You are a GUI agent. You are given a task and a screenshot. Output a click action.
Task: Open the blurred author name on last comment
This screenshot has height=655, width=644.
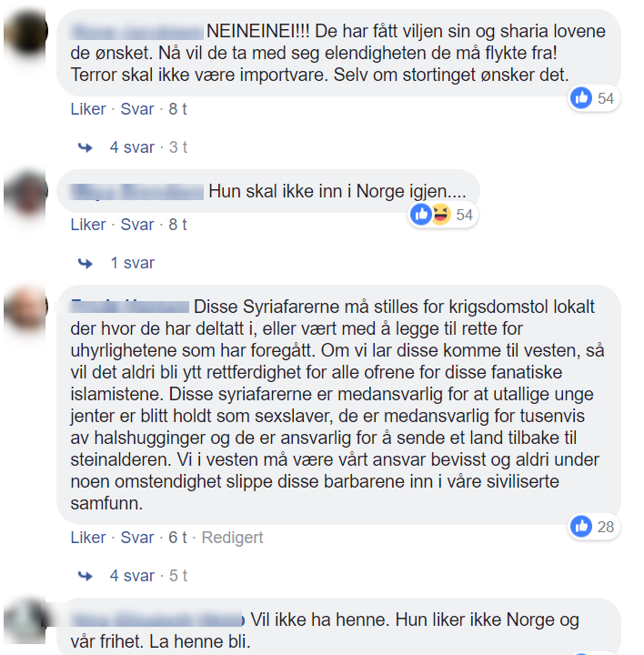click(157, 620)
